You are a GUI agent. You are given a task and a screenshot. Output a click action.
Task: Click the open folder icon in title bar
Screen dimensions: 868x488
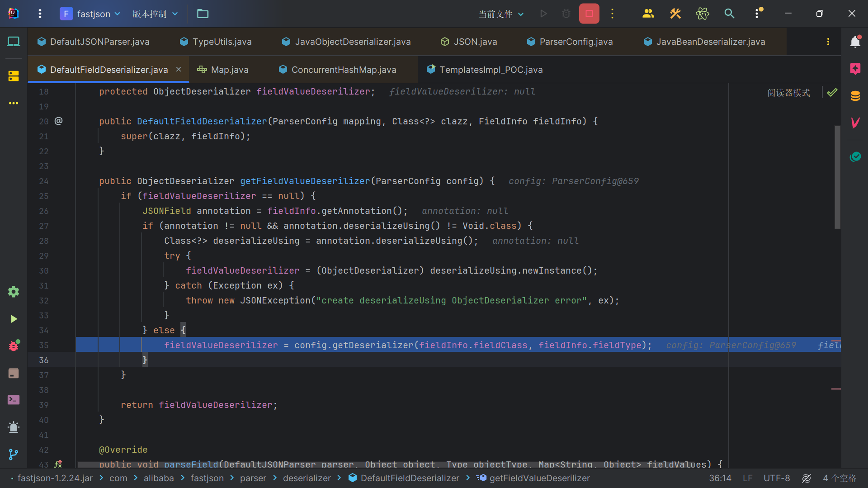pyautogui.click(x=203, y=14)
